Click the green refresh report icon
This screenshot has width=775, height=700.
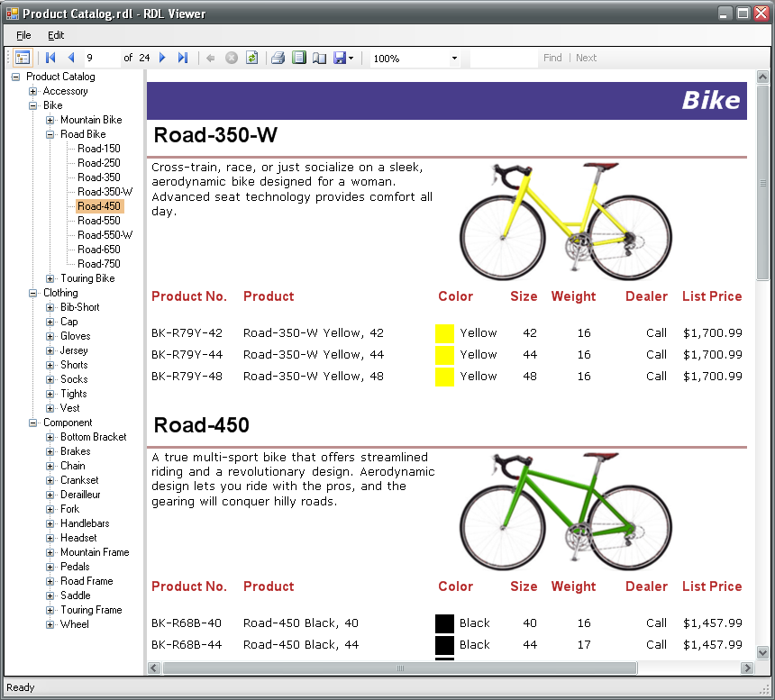[252, 58]
